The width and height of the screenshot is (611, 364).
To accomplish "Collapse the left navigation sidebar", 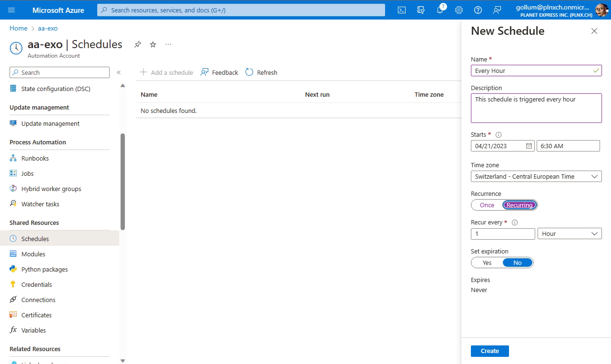I will click(119, 72).
